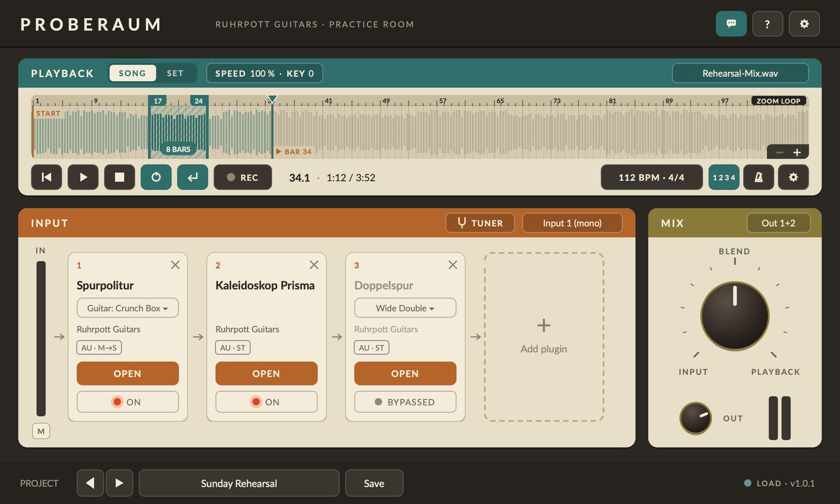
Task: Open the Kaleidoskop Prisma plugin editor
Action: pos(266,373)
